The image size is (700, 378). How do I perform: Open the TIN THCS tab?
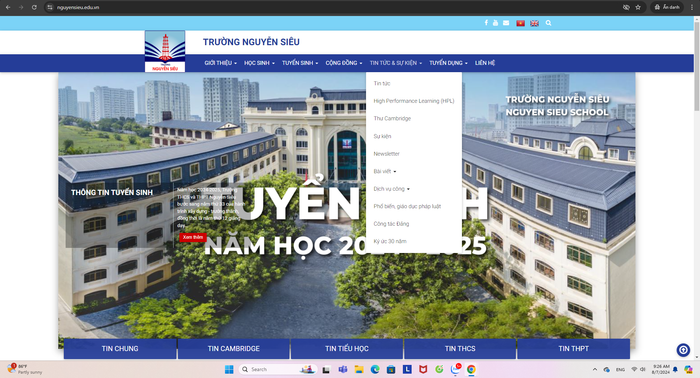point(460,349)
